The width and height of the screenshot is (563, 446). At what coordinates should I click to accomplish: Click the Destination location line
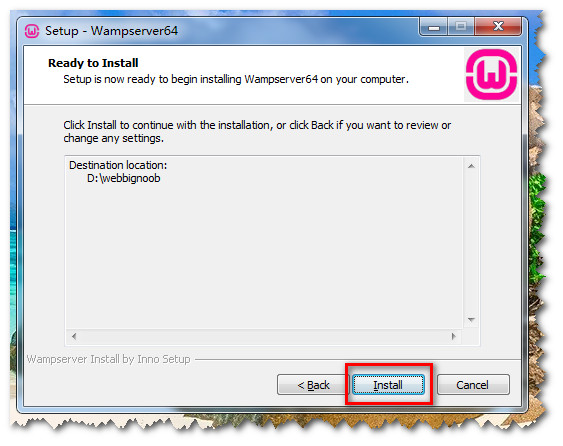click(118, 165)
